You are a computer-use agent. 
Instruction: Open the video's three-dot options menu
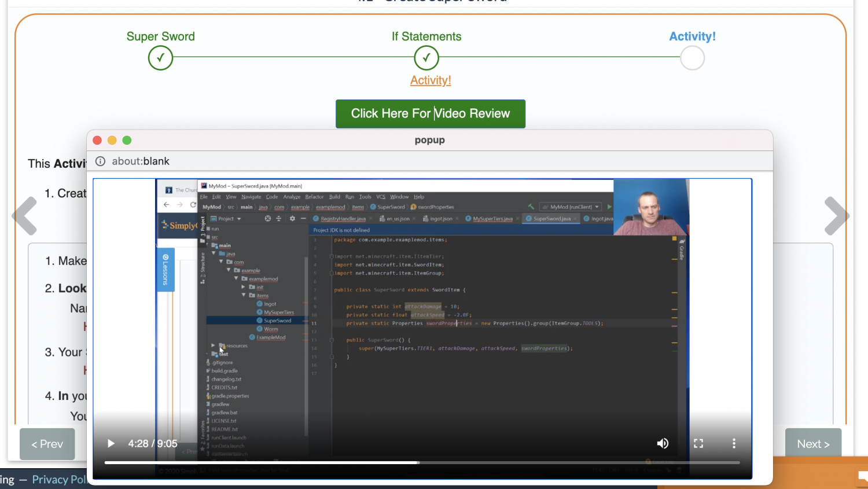click(734, 443)
